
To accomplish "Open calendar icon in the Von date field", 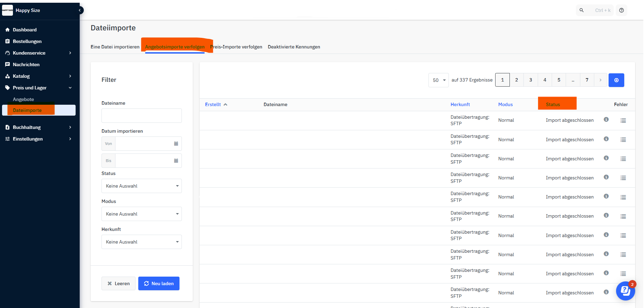I will 176,144.
